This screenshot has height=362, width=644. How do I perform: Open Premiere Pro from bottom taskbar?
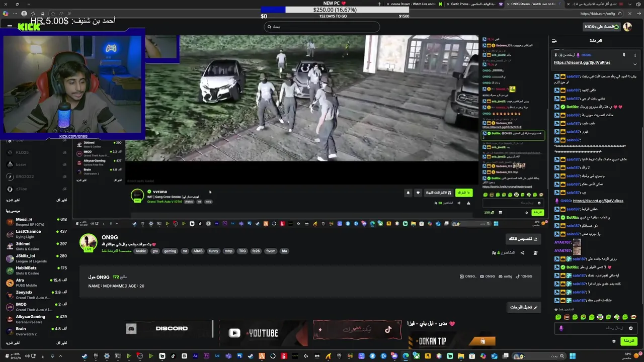pyautogui.click(x=206, y=356)
